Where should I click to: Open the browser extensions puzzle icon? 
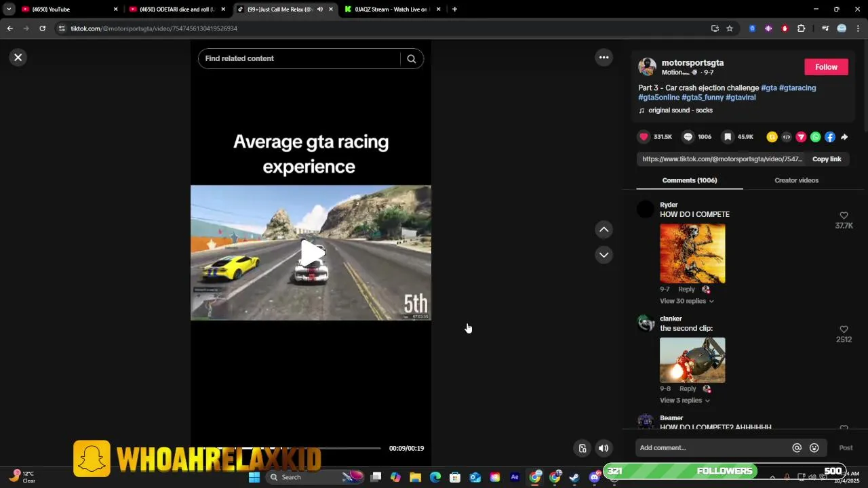801,28
